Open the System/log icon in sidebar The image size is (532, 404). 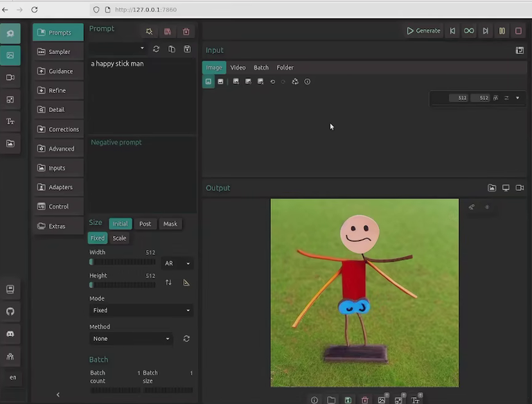(x=10, y=289)
